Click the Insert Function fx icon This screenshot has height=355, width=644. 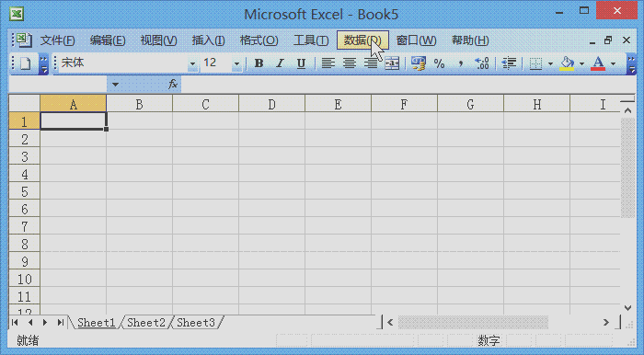173,85
